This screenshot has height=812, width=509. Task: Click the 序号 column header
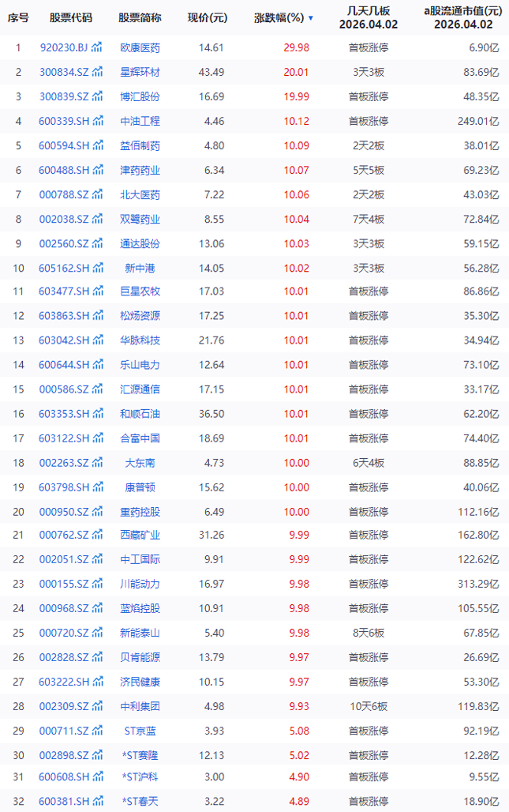18,17
